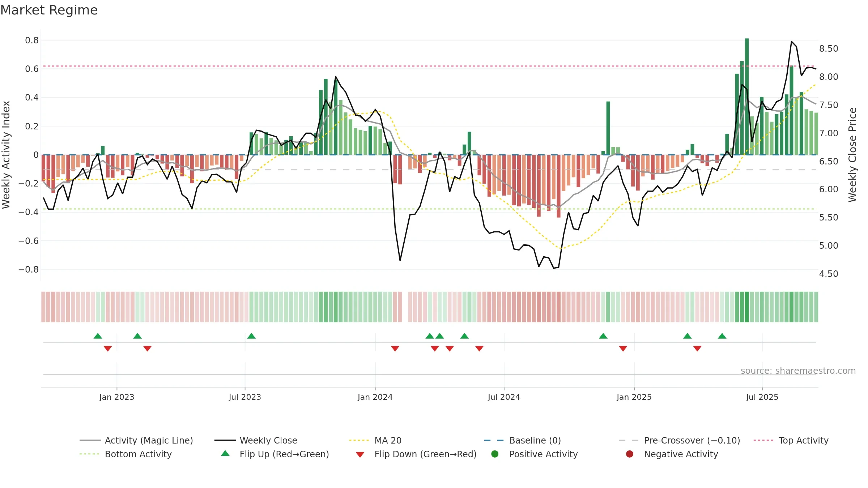Click the Weekly Close Price axis title
Viewport: 868px width, 488px height.
(852, 155)
